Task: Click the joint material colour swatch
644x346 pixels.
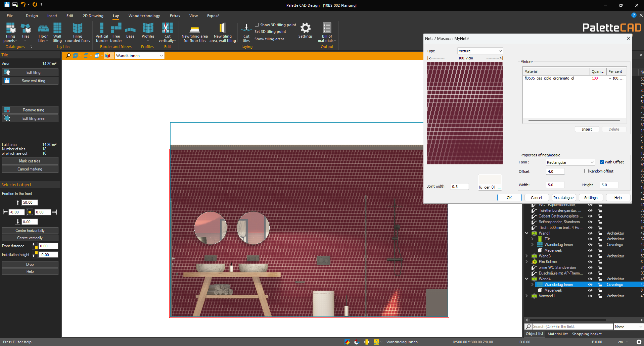Action: click(x=490, y=180)
